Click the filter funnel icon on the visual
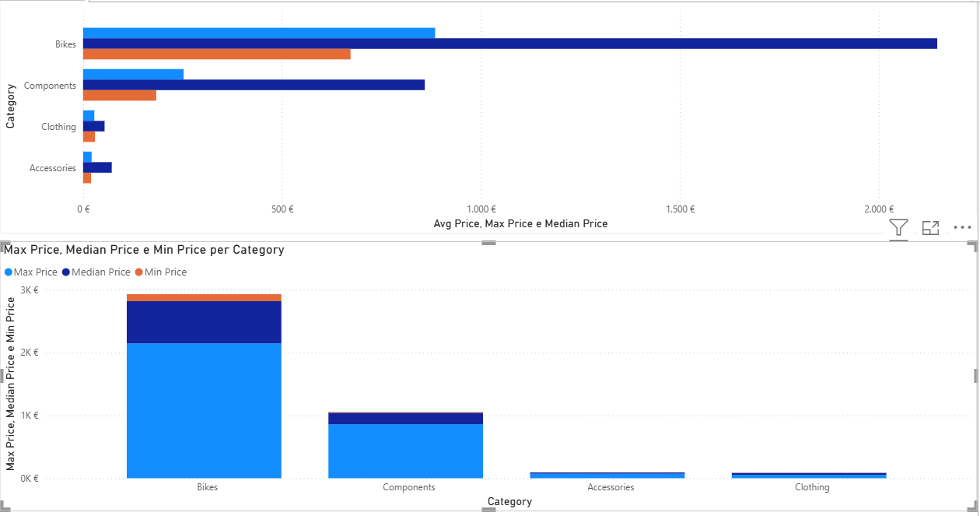The width and height of the screenshot is (980, 516). 898,228
